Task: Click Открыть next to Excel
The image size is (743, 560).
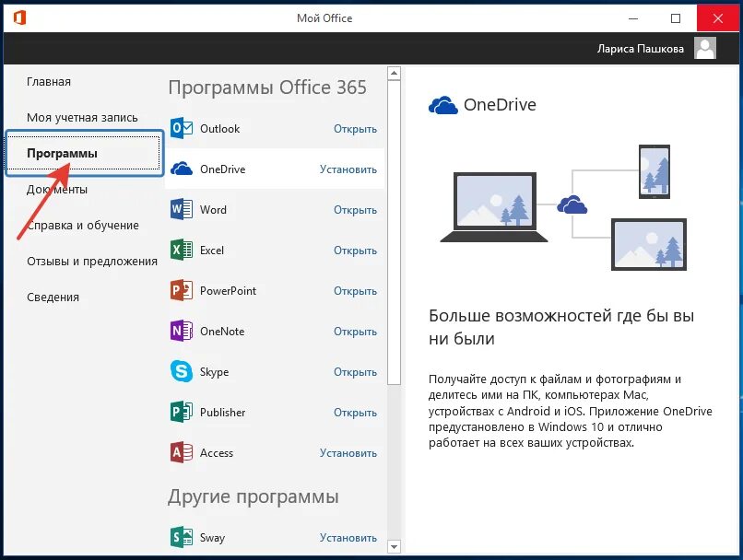Action: (355, 251)
